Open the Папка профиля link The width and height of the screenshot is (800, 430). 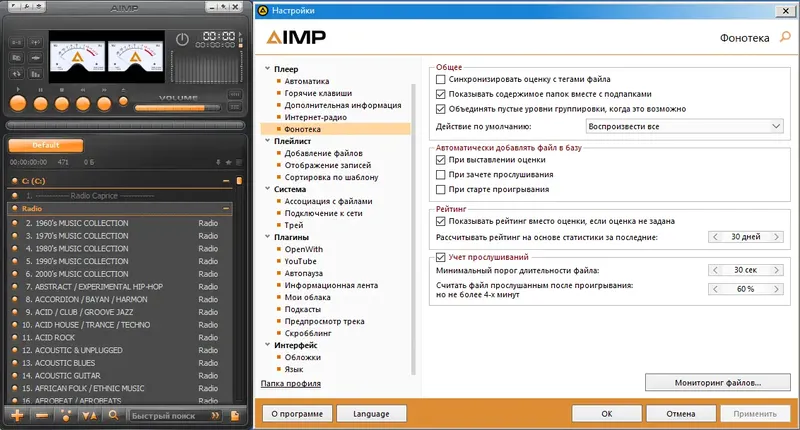click(291, 384)
